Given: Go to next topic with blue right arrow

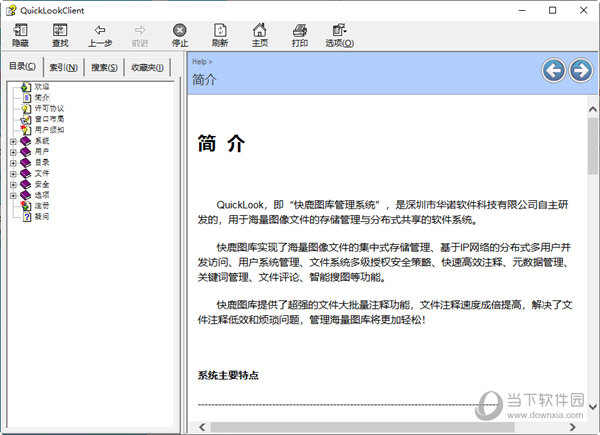Looking at the screenshot, I should click(580, 70).
